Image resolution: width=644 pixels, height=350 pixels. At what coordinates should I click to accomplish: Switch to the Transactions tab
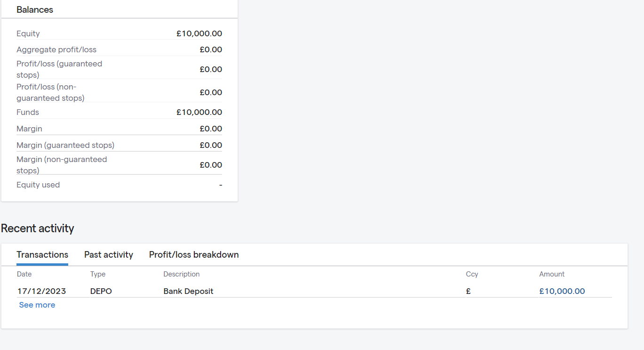click(x=42, y=255)
